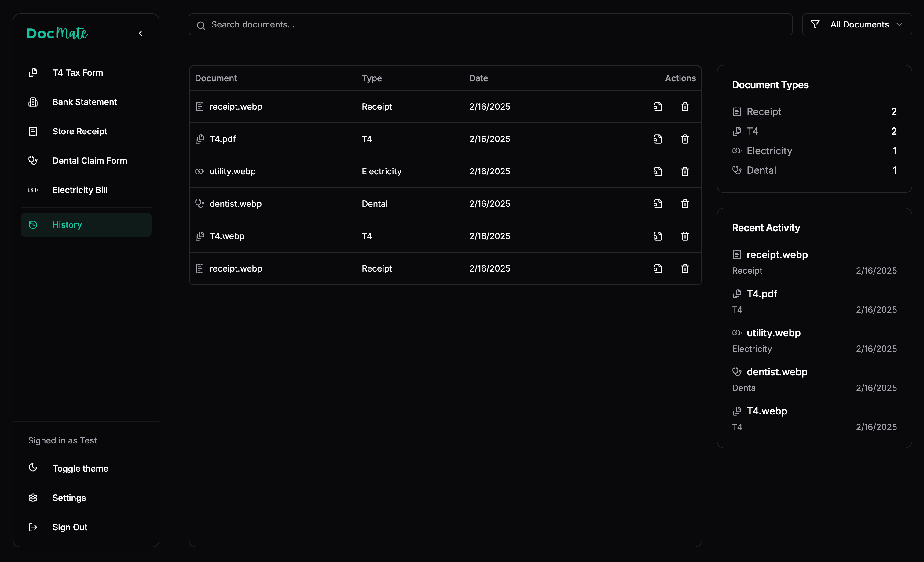Click Sign Out
924x562 pixels.
pos(70,527)
